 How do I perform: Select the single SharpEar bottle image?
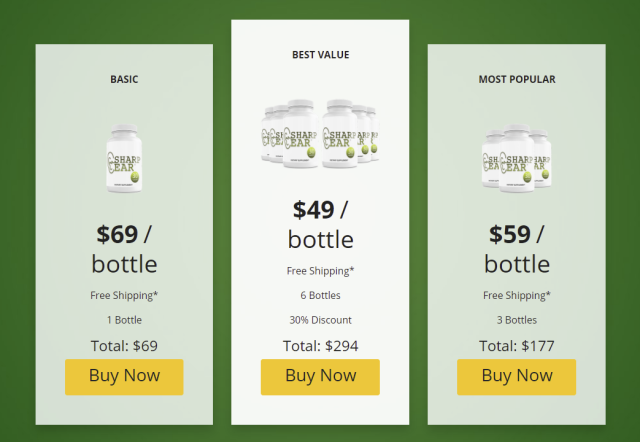[124, 158]
